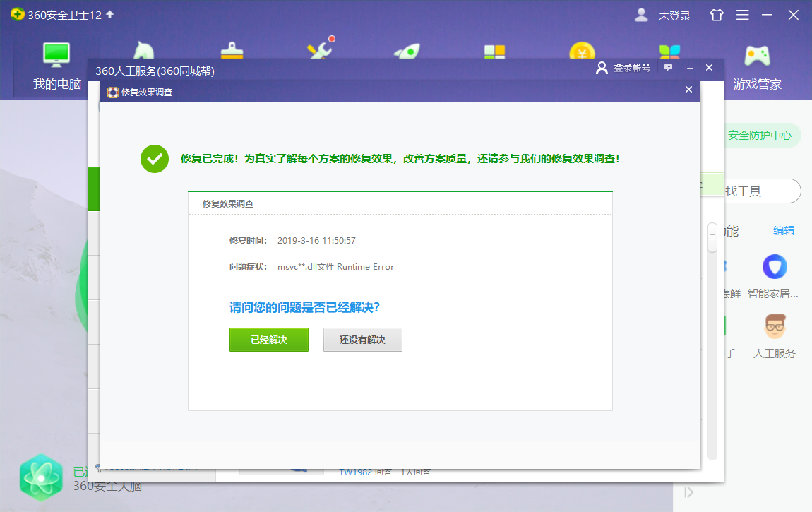Open the 电脑清理 cleanup brush icon
812x512 pixels.
(231, 49)
